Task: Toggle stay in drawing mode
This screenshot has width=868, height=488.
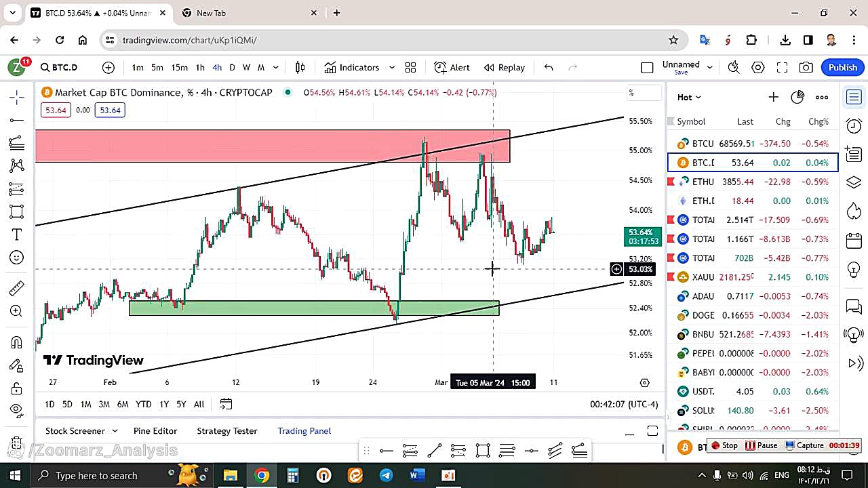Action: 17,365
